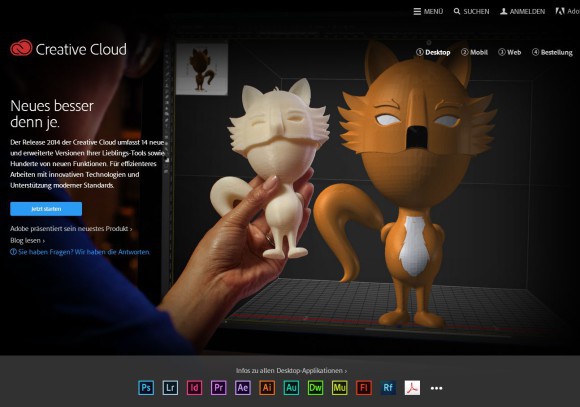Open 'Sie haben Fragen? Wir haben die Antworten' link
Image resolution: width=580 pixels, height=407 pixels.
coord(80,252)
